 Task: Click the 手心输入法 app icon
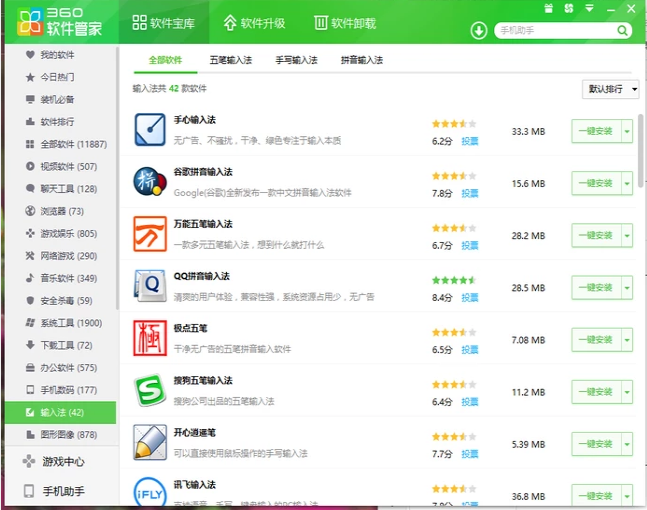pos(149,130)
